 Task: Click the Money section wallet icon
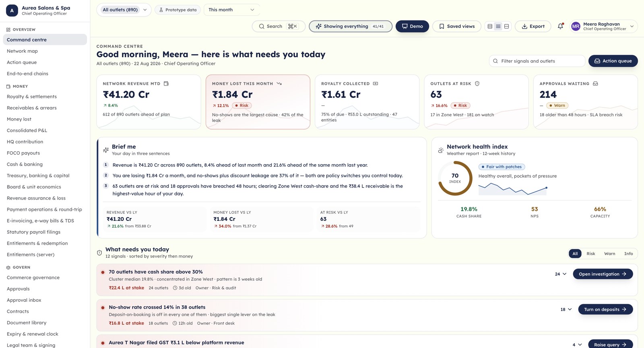tap(8, 86)
